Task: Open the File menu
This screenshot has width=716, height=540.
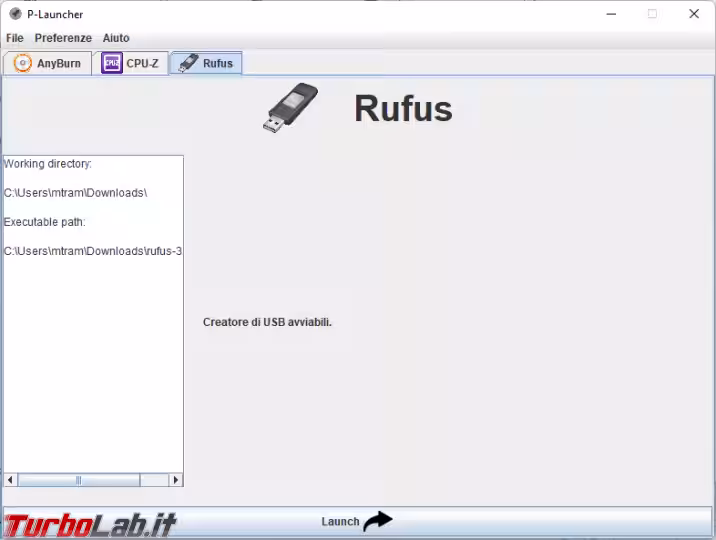Action: tap(15, 38)
